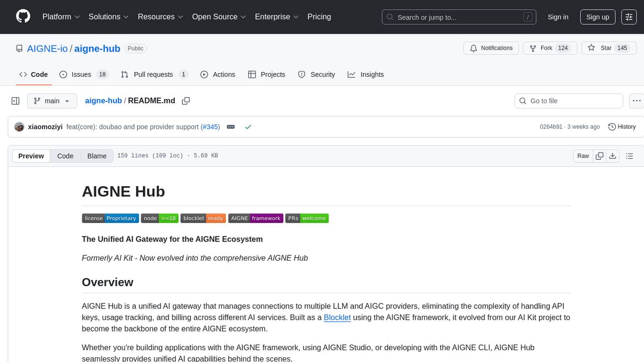This screenshot has width=644, height=362.
Task: Expand the Open Source menu
Action: point(219,17)
